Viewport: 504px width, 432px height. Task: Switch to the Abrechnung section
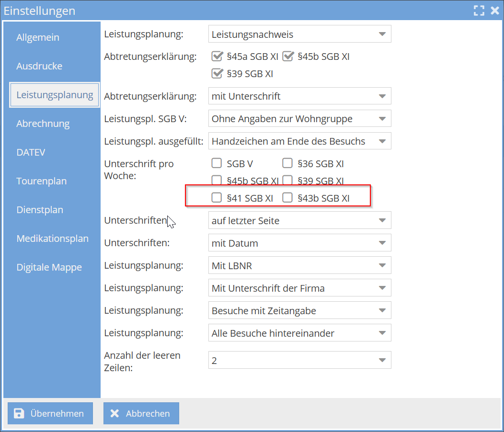coord(44,123)
